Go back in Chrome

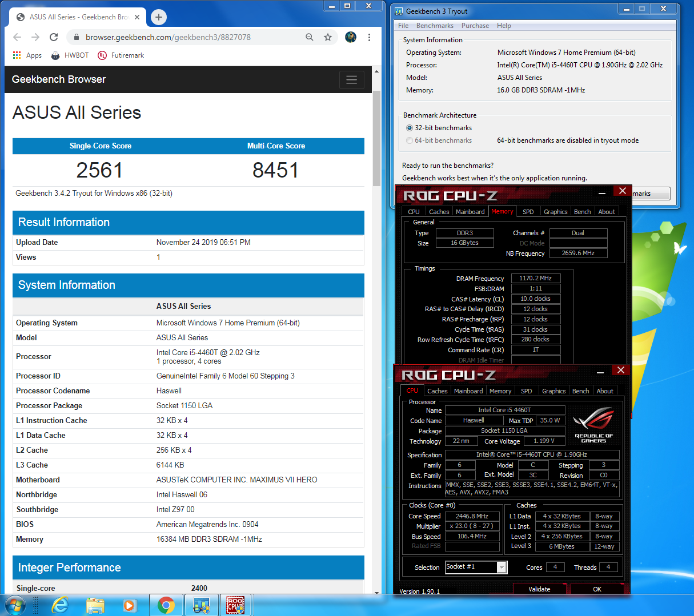[17, 37]
